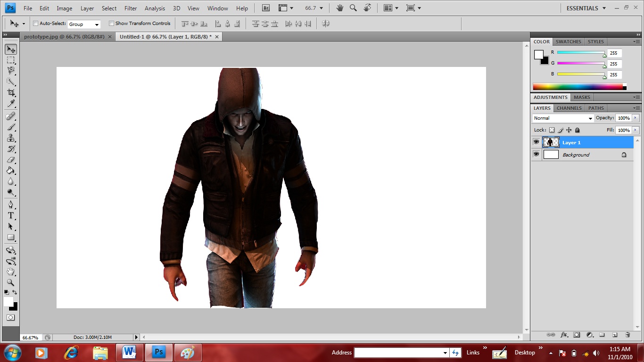Hide Layer 1 using its eye icon
Image resolution: width=644 pixels, height=362 pixels.
[536, 142]
